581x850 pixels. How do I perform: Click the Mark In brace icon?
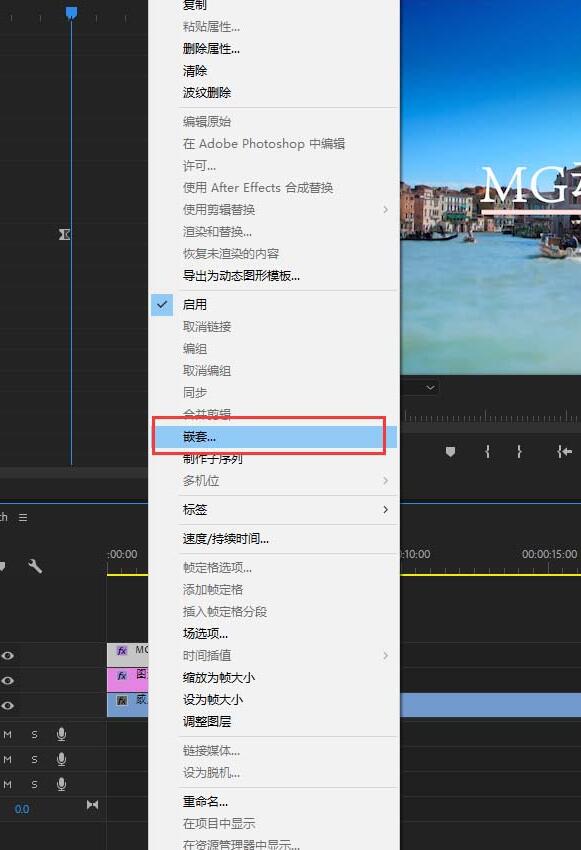pos(487,452)
